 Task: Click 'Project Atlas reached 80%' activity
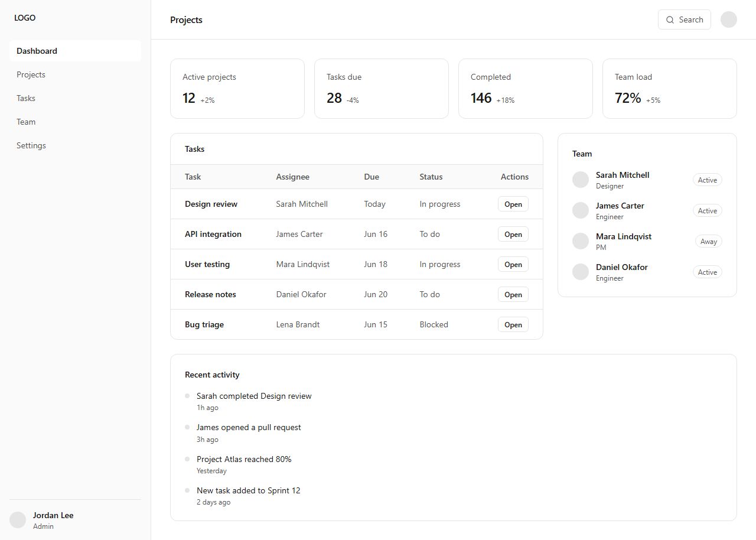click(x=244, y=459)
